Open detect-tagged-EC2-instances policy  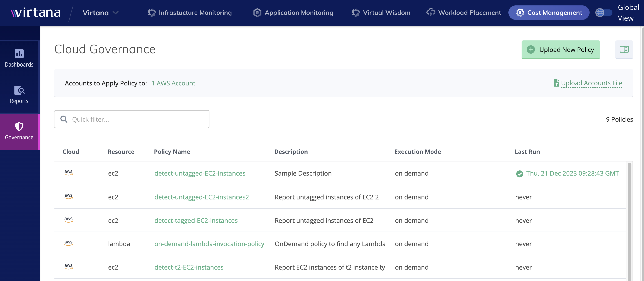pyautogui.click(x=196, y=221)
